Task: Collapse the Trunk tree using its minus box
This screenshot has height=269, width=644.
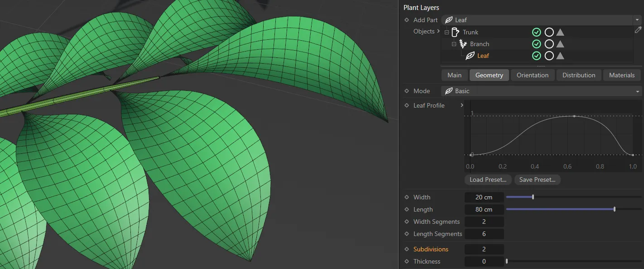Action: coord(446,32)
